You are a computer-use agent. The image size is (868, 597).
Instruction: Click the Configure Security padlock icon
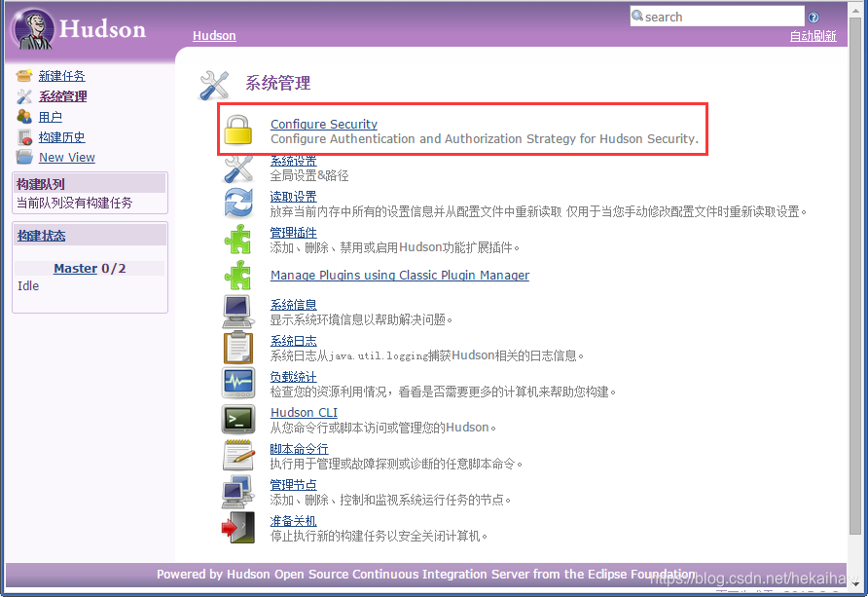click(x=238, y=131)
